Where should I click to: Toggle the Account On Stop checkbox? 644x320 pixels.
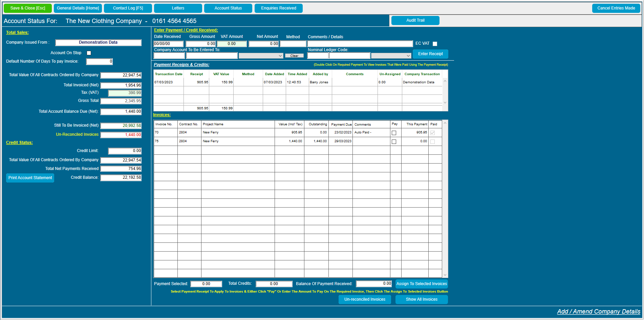pyautogui.click(x=89, y=53)
